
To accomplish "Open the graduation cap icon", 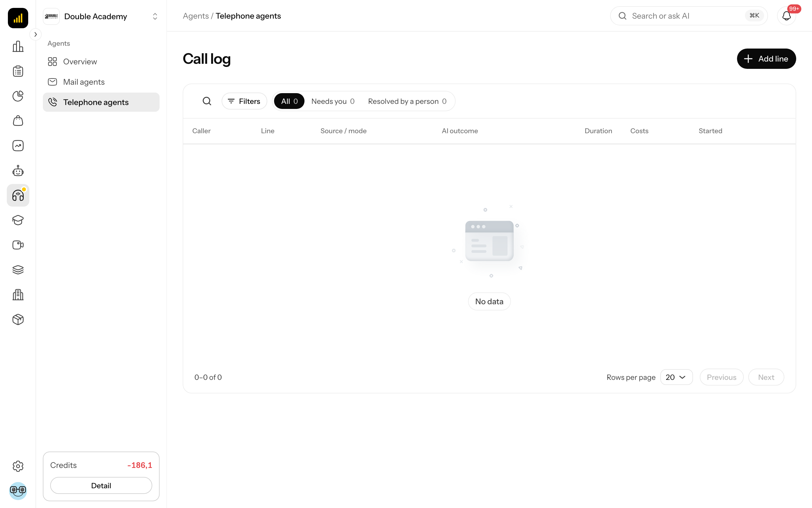I will tap(18, 220).
